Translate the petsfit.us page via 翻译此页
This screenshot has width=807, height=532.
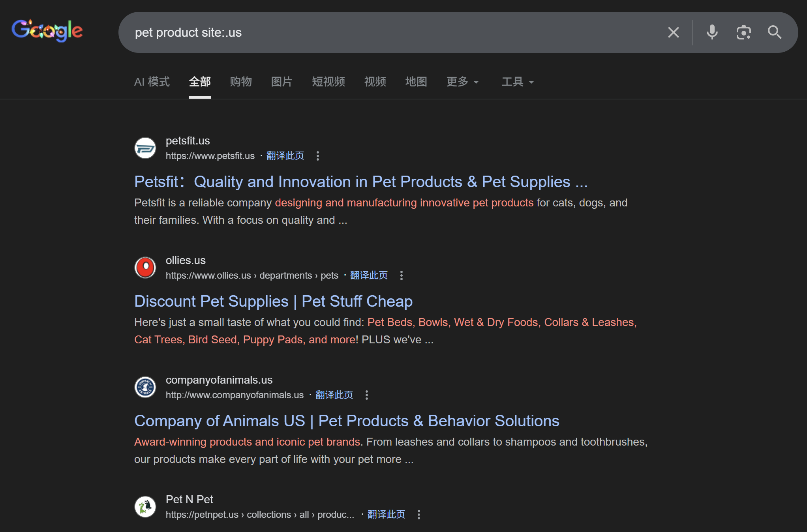pyautogui.click(x=285, y=156)
